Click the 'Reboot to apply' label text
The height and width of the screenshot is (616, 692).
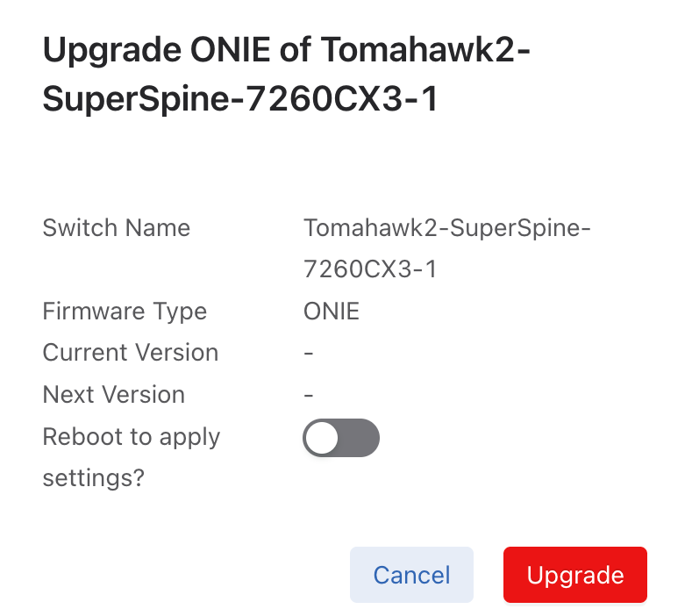point(131,436)
